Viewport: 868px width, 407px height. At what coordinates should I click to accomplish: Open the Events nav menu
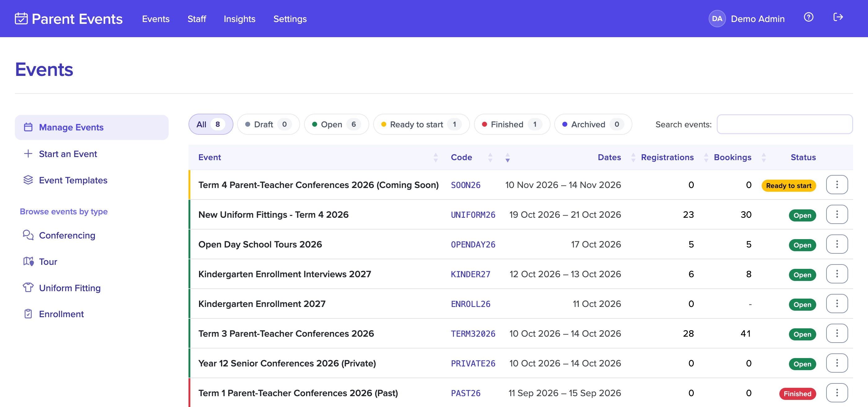point(156,19)
